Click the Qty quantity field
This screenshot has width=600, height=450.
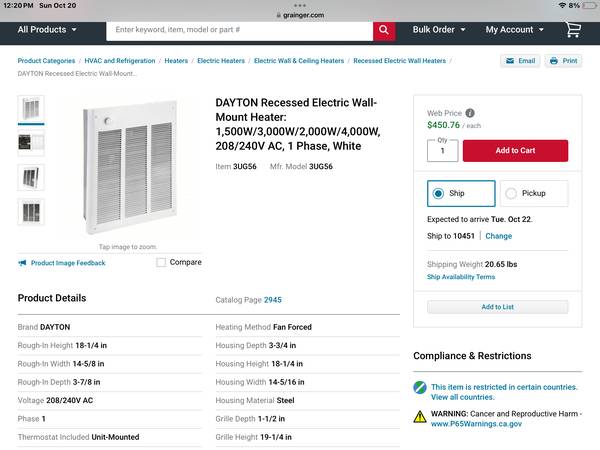coord(442,151)
